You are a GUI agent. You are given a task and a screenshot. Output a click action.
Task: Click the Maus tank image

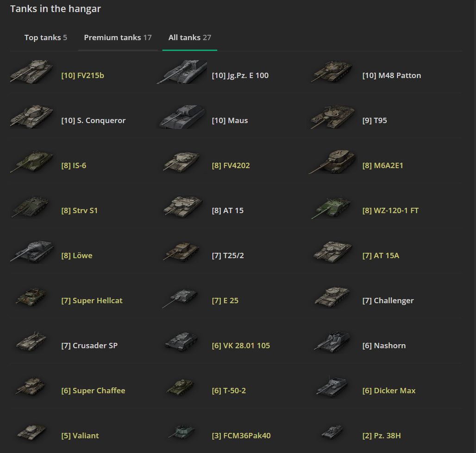(182, 117)
